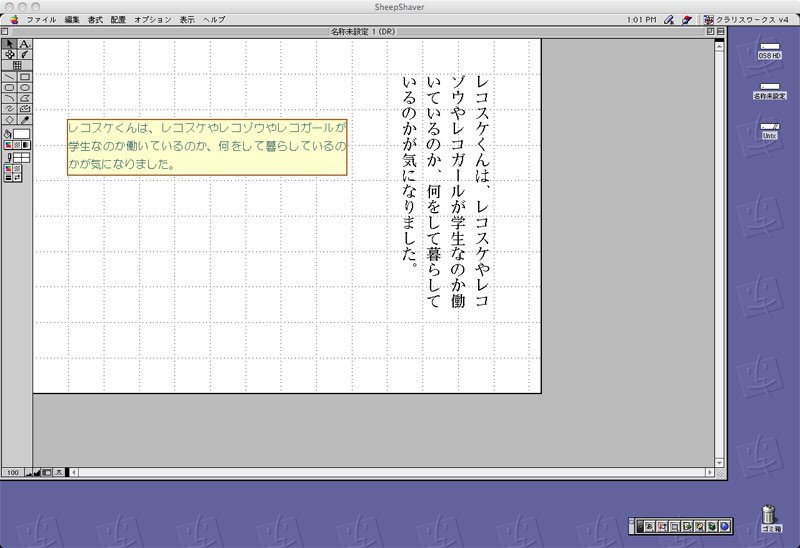Screen dimensions: 800x548
Task: Click the horizontal scrollbar right arrow
Action: point(709,472)
